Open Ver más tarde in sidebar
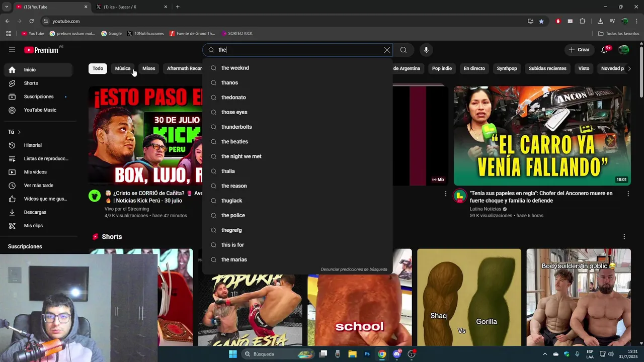 [x=39, y=186]
